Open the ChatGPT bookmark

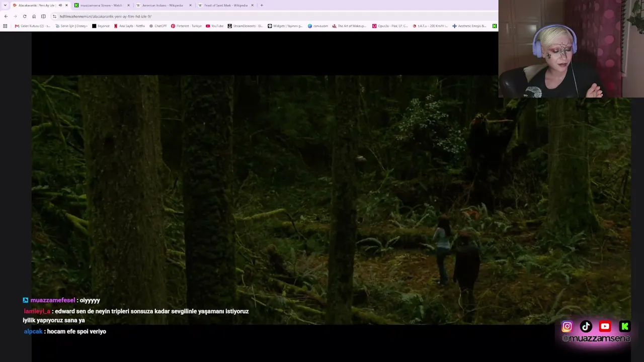click(158, 26)
